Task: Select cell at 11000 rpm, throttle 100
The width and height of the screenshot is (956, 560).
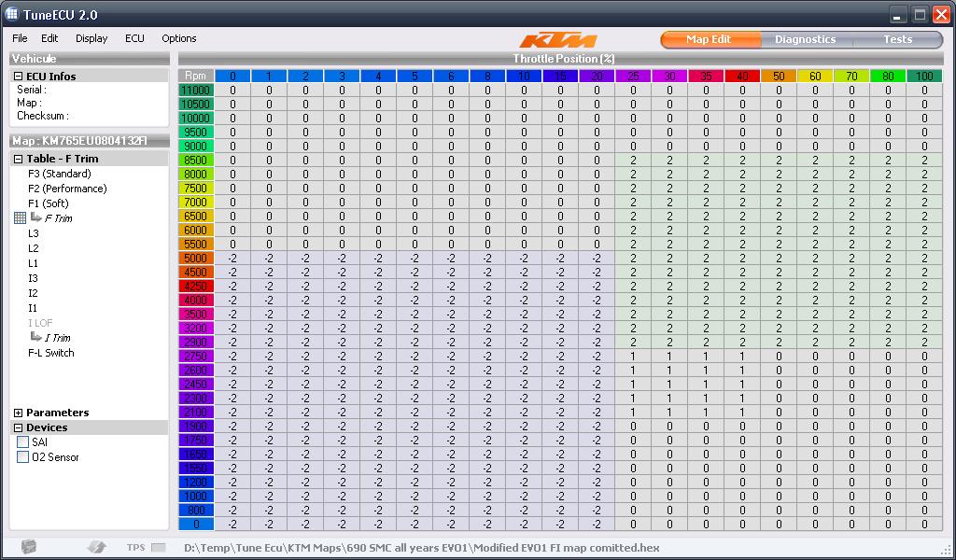Action: (x=924, y=90)
